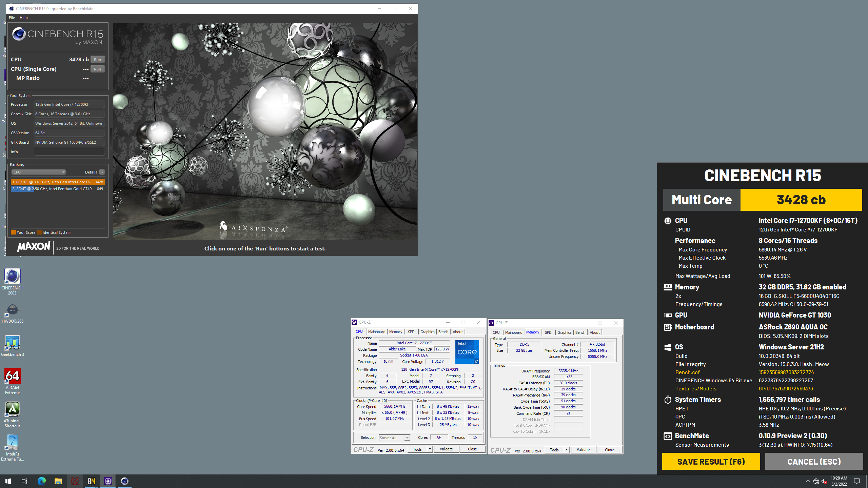Open Graphics tab in left CPU-Z window
The height and width of the screenshot is (488, 868).
[x=427, y=332]
